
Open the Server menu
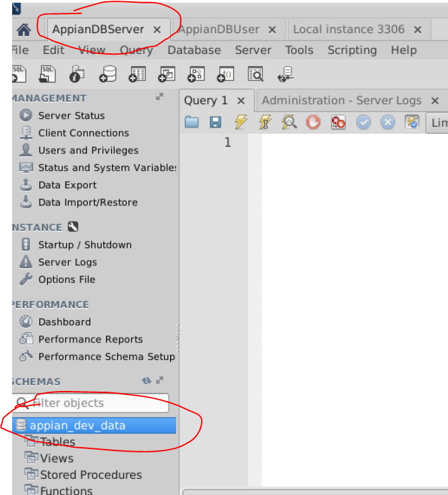(x=253, y=50)
